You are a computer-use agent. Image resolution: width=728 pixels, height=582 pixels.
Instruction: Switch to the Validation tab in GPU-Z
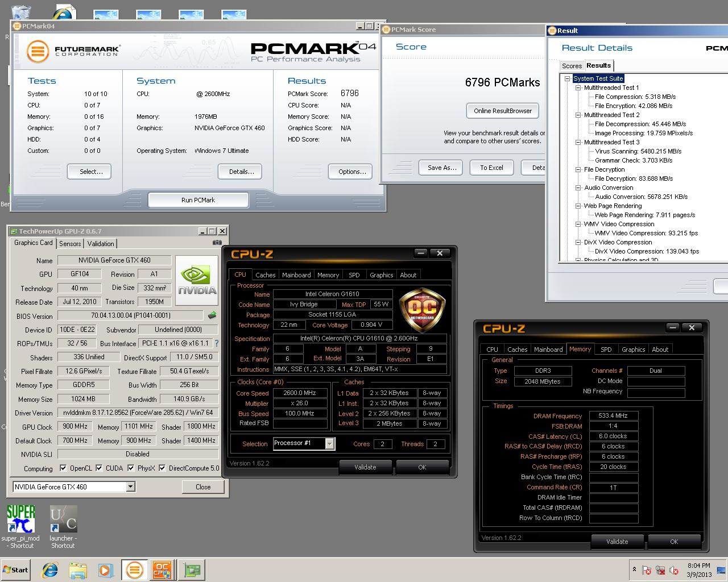pos(101,243)
